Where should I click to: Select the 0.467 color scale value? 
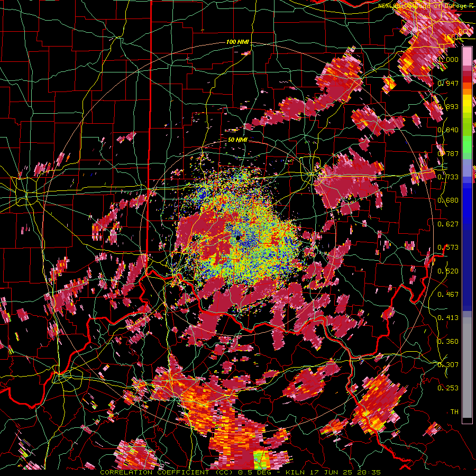[448, 294]
